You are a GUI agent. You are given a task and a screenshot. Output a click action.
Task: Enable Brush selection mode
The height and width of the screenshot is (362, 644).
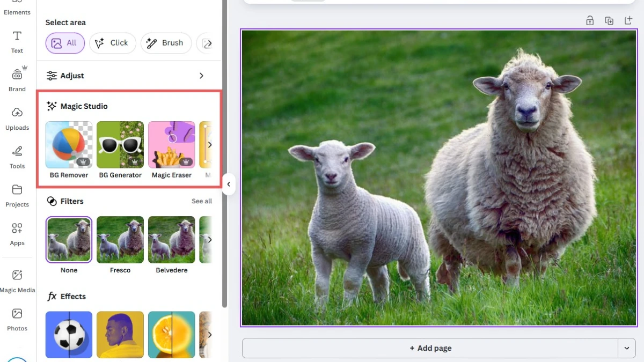(166, 43)
